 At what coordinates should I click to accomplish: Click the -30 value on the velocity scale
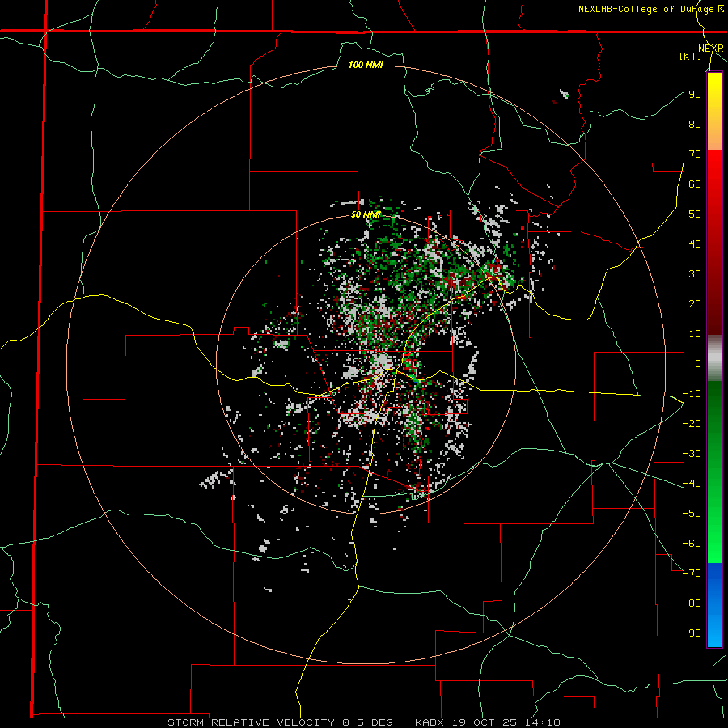(x=692, y=454)
